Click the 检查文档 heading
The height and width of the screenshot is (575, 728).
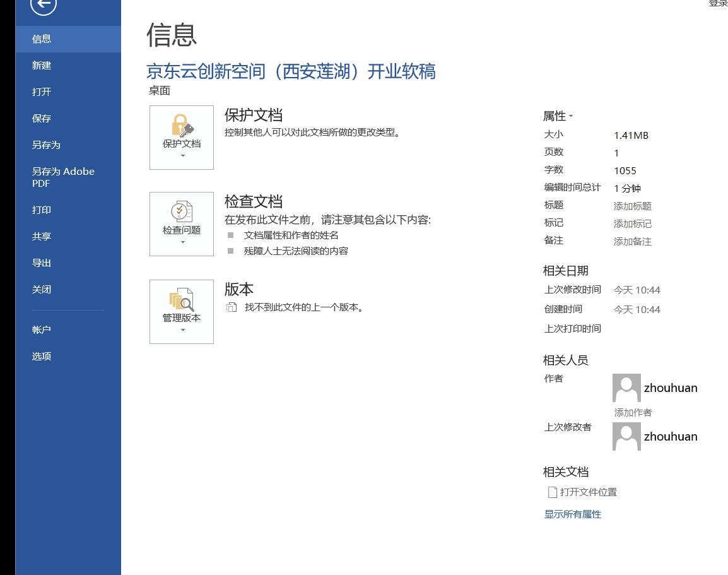pos(254,201)
